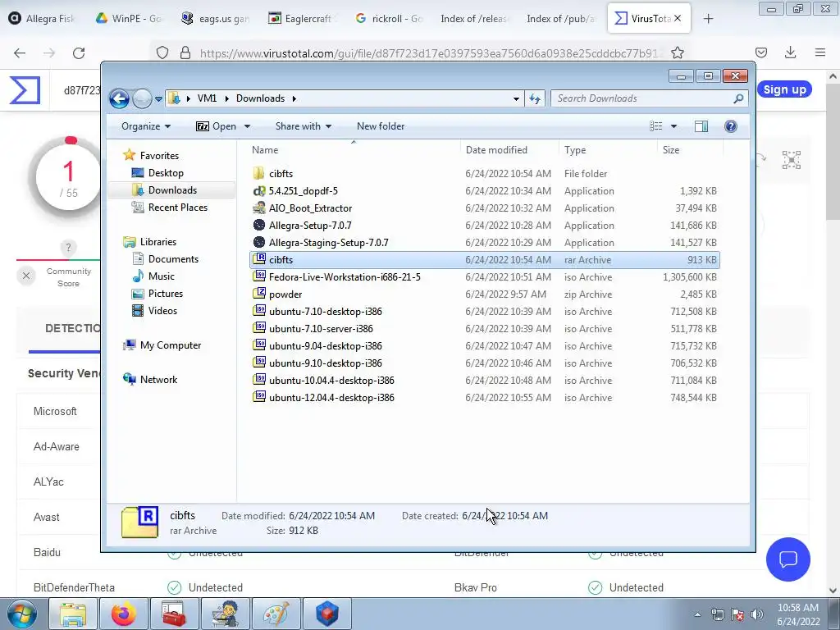Open VirusTotal chat bubble button
Image resolution: width=840 pixels, height=630 pixels.
pos(788,559)
